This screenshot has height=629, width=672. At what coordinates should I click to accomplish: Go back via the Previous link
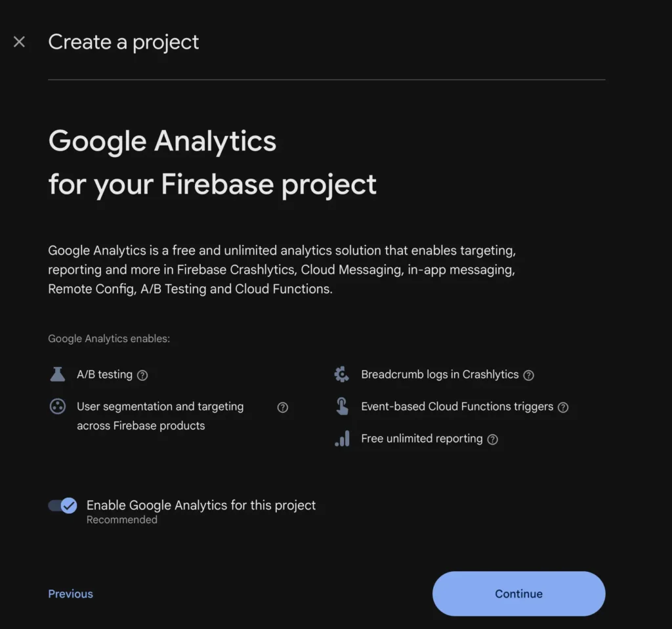click(x=70, y=594)
